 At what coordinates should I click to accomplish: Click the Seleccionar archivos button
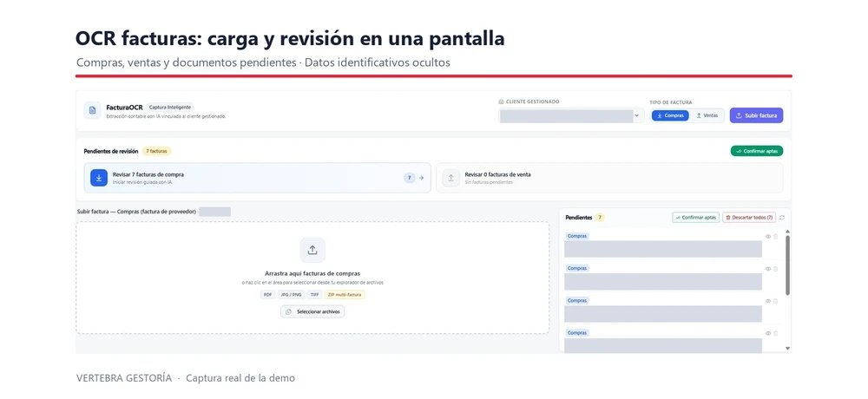[312, 311]
